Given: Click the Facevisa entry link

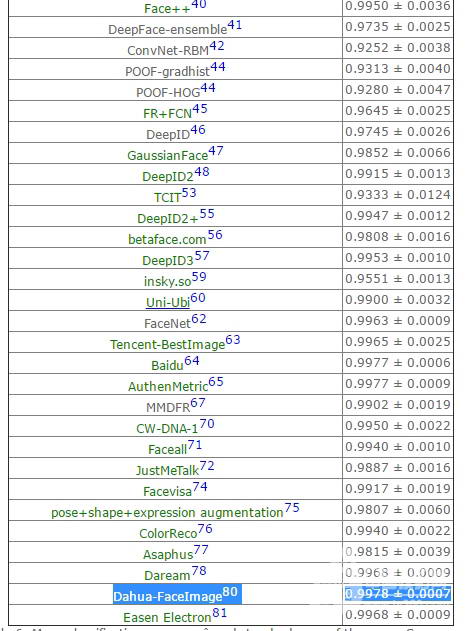Looking at the screenshot, I should point(167,491).
